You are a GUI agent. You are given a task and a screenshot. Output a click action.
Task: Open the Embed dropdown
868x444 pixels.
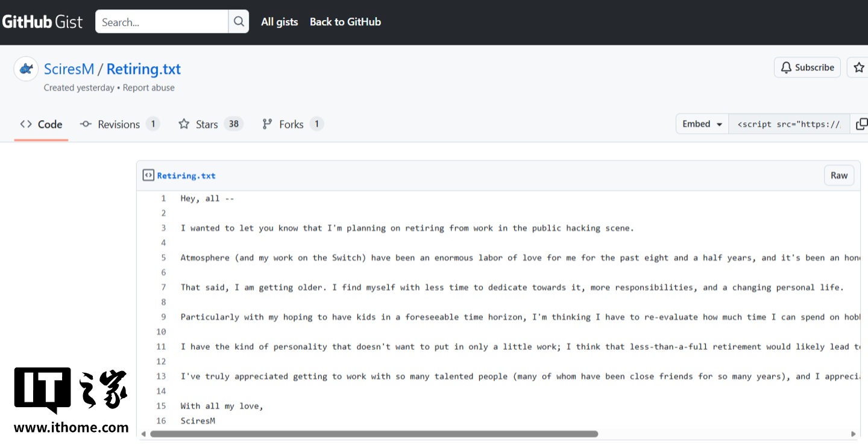(702, 124)
